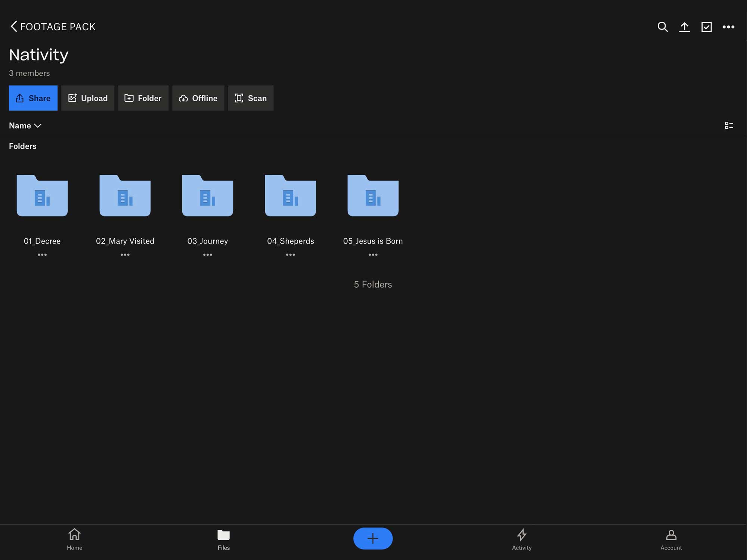
Task: Show options for 01_Decree
Action: tap(42, 255)
